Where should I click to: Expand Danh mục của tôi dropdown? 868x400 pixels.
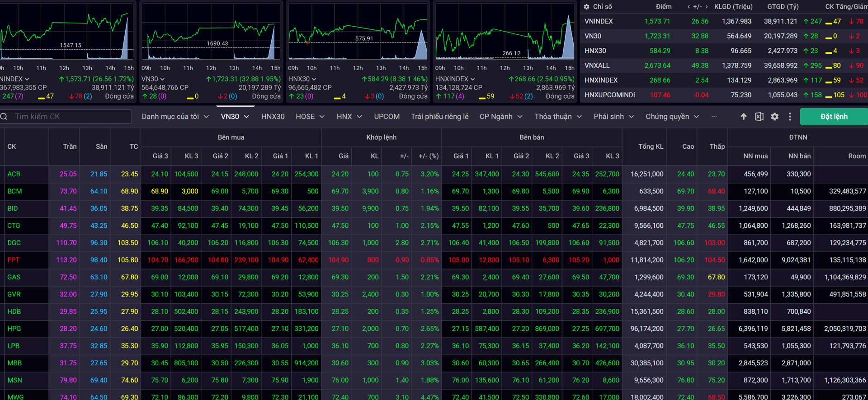[175, 117]
